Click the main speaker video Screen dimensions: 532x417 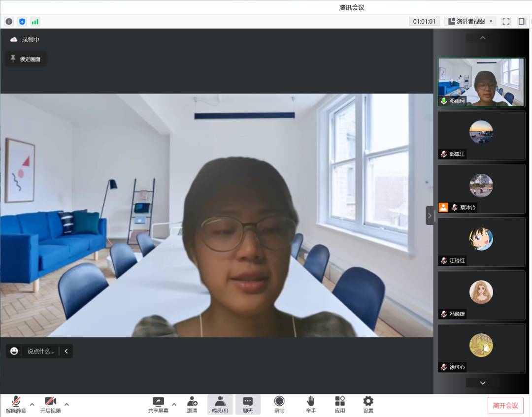pos(216,215)
